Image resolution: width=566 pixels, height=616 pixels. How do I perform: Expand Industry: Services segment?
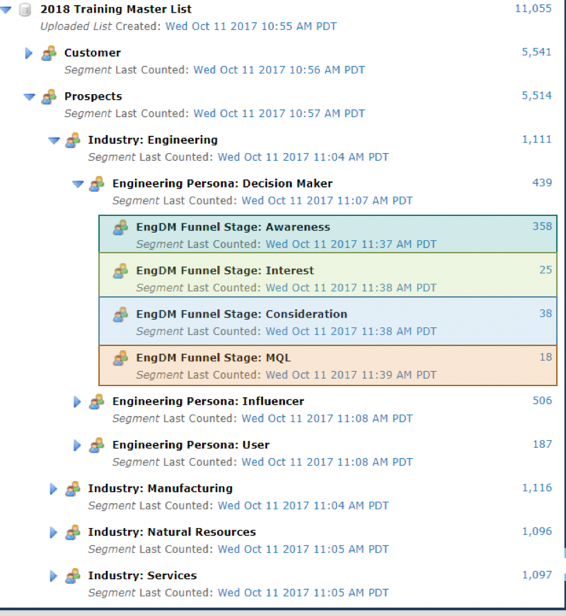pos(53,576)
